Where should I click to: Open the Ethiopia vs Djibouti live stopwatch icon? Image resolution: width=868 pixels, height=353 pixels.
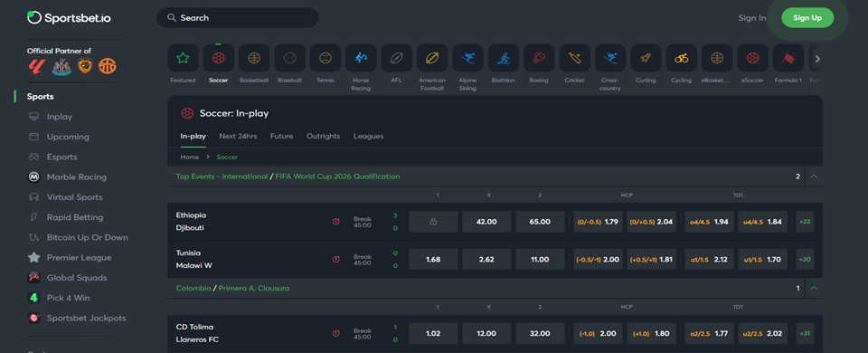coord(336,222)
